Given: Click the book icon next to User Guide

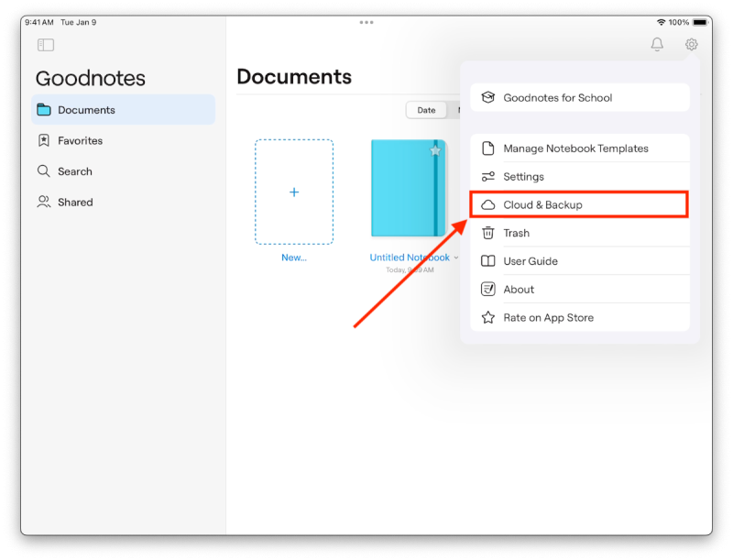Looking at the screenshot, I should pos(487,261).
